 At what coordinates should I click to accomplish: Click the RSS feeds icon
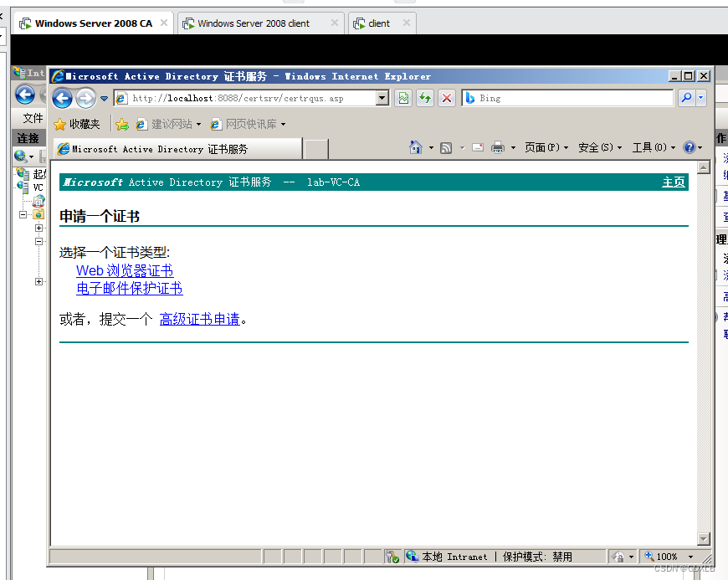pos(446,148)
